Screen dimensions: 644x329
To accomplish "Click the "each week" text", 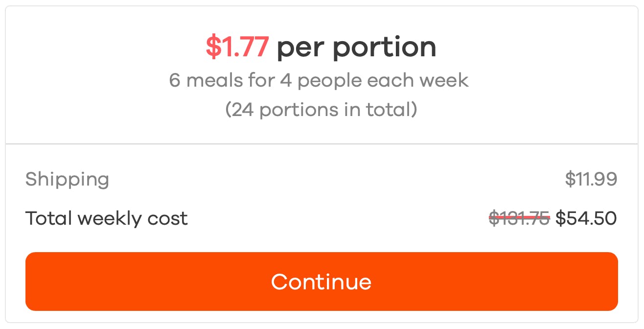I will [417, 80].
